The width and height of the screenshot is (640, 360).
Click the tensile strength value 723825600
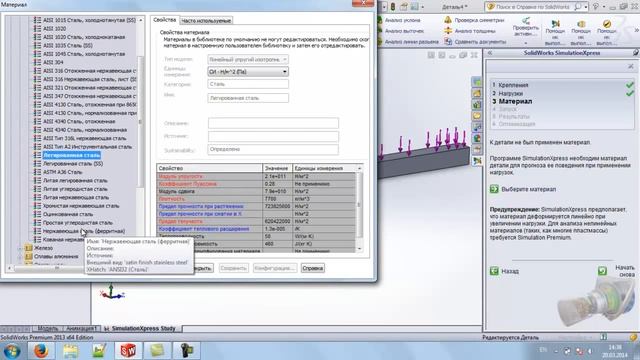click(277, 206)
